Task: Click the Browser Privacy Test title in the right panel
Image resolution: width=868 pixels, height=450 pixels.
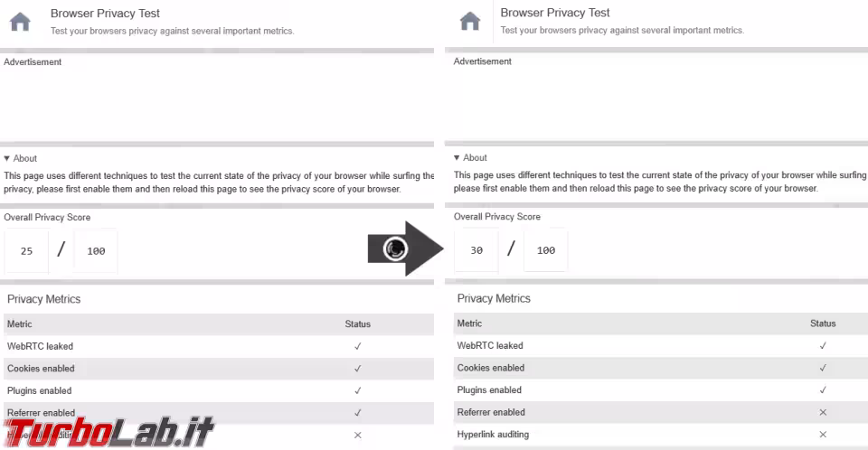Action: click(x=555, y=13)
